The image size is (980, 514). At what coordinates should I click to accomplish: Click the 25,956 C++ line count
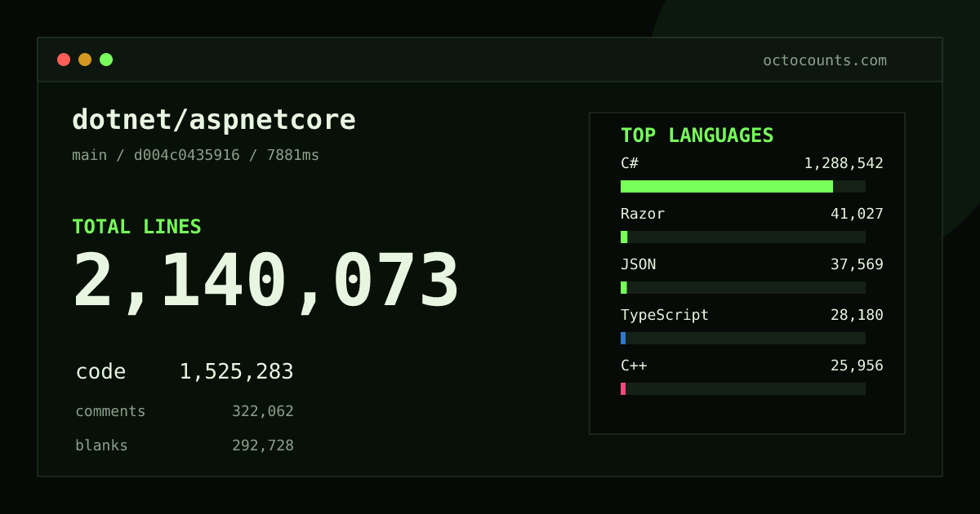(x=857, y=366)
